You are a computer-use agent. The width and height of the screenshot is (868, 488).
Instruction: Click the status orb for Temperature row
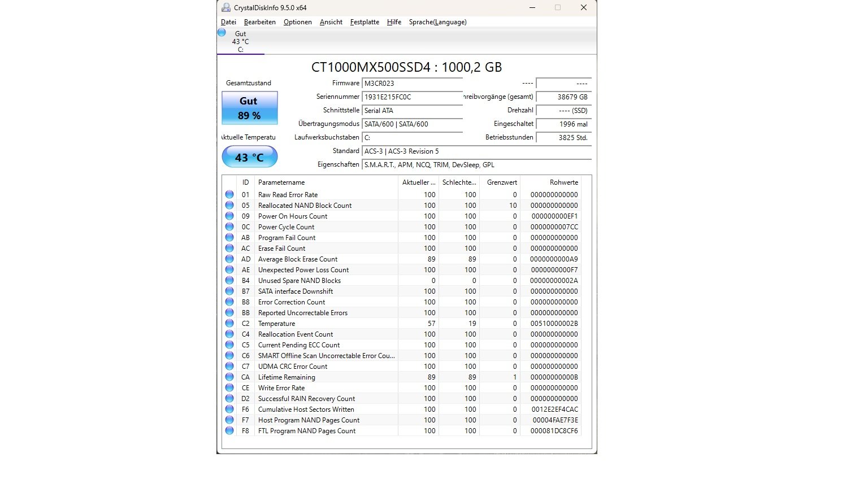[x=229, y=323]
